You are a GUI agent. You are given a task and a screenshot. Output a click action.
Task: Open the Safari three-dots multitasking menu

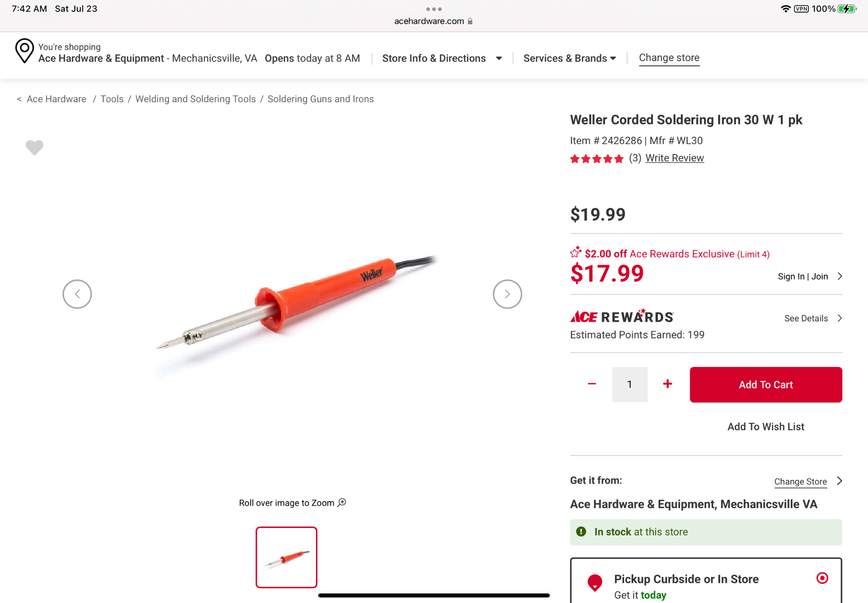[x=434, y=9]
